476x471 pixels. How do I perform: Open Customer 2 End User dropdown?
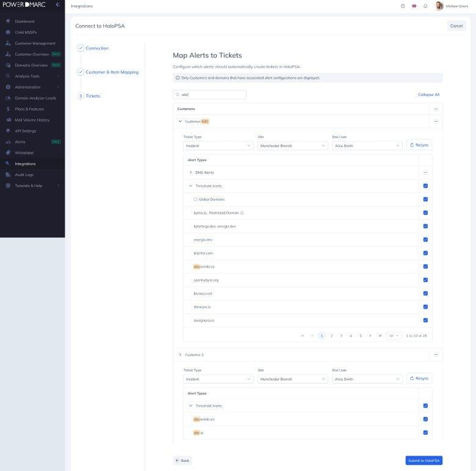click(x=367, y=379)
